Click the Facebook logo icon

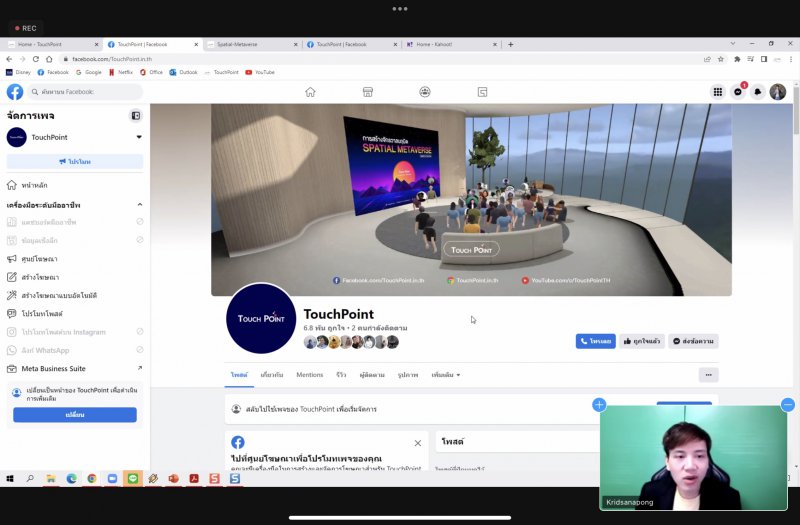pyautogui.click(x=15, y=92)
